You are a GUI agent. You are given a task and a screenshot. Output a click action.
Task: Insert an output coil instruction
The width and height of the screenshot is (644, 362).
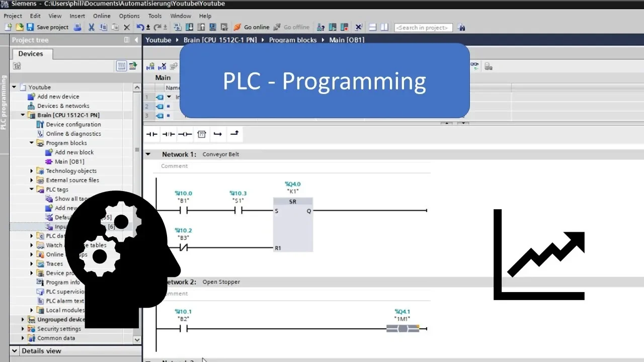pyautogui.click(x=185, y=134)
